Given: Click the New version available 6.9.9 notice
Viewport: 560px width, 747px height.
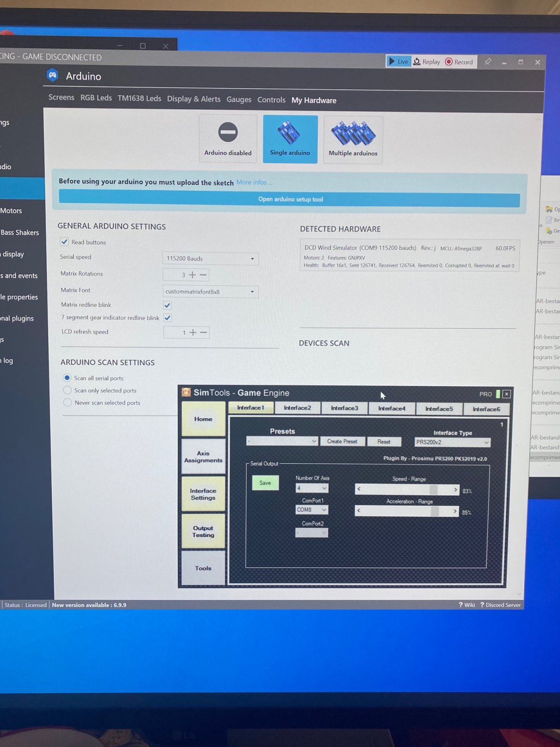Looking at the screenshot, I should (x=89, y=605).
